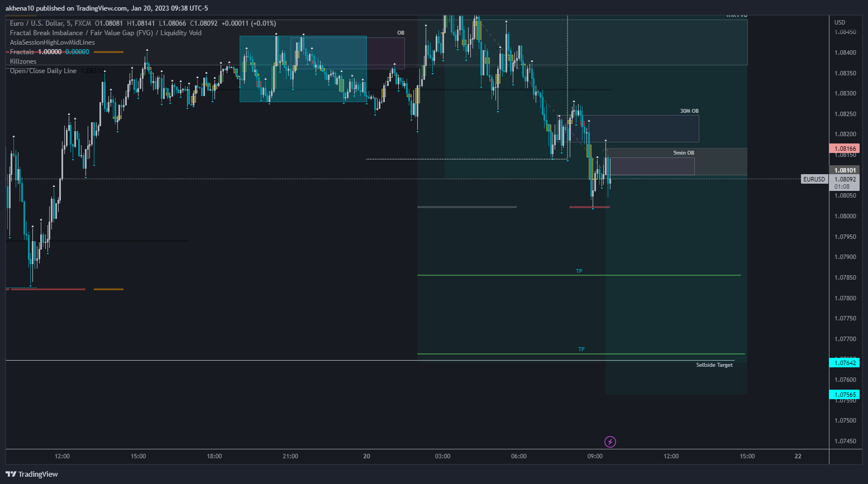
Task: Click the 09:00 time axis label
Action: point(595,456)
